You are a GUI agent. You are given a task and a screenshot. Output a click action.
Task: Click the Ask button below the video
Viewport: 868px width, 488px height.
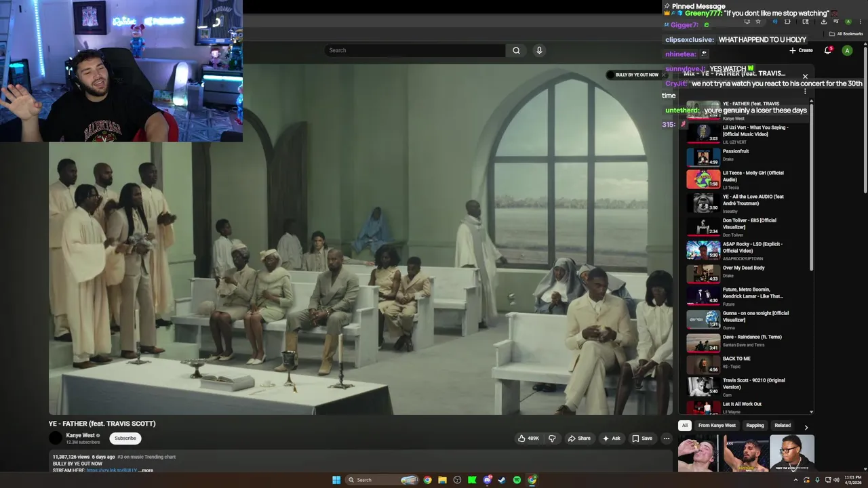point(611,439)
